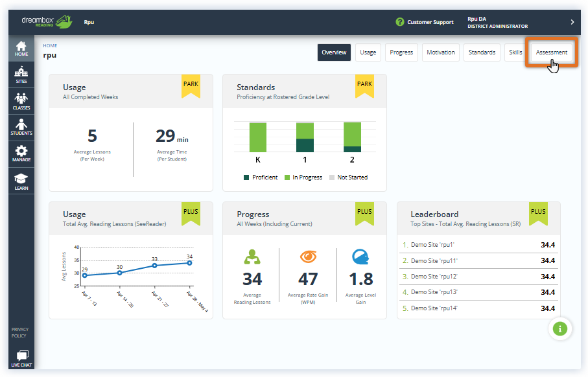Screen dimensions: 588x377
Task: Open the Manage gear icon
Action: pyautogui.click(x=21, y=154)
